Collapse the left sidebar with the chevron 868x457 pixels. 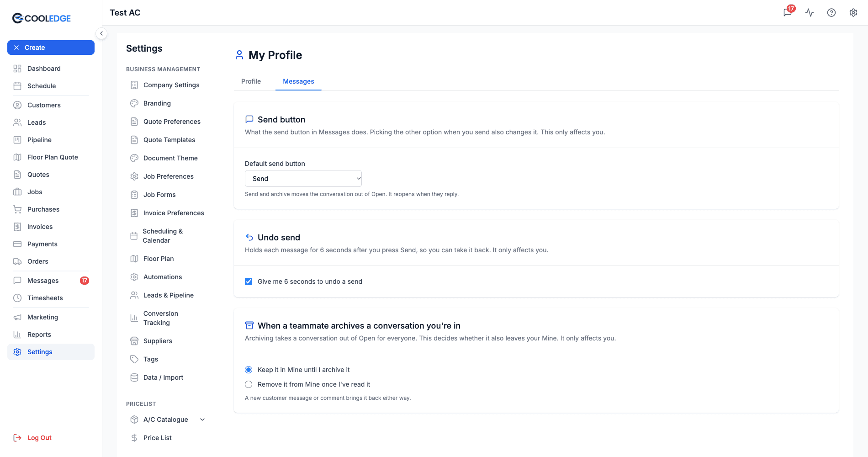tap(101, 33)
